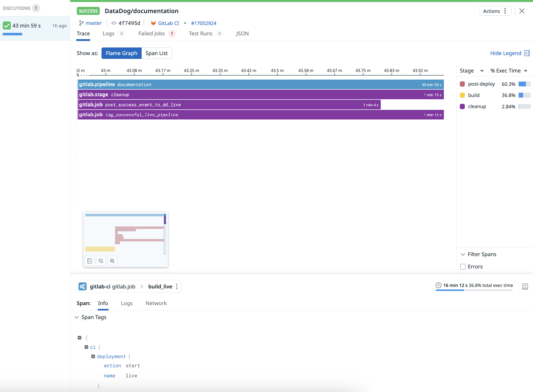Click the gitlab-ci service gear icon
The height and width of the screenshot is (392, 533).
[x=83, y=286]
